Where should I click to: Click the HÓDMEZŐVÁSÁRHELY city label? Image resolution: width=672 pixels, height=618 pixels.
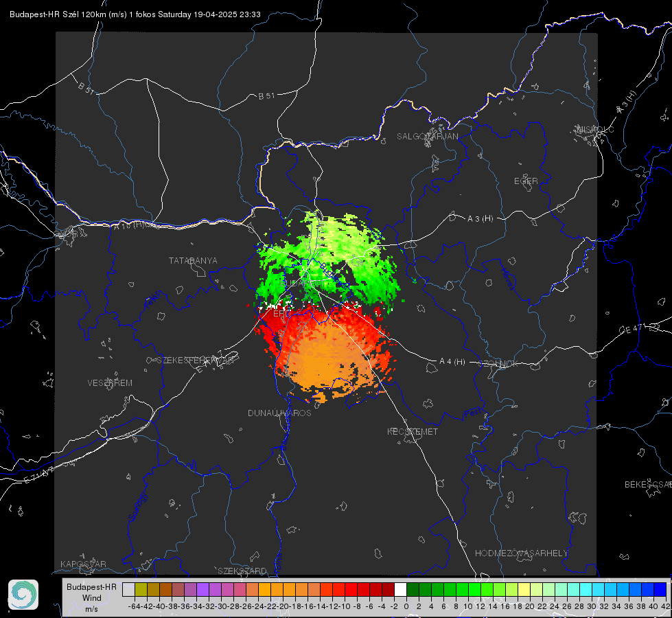click(521, 553)
